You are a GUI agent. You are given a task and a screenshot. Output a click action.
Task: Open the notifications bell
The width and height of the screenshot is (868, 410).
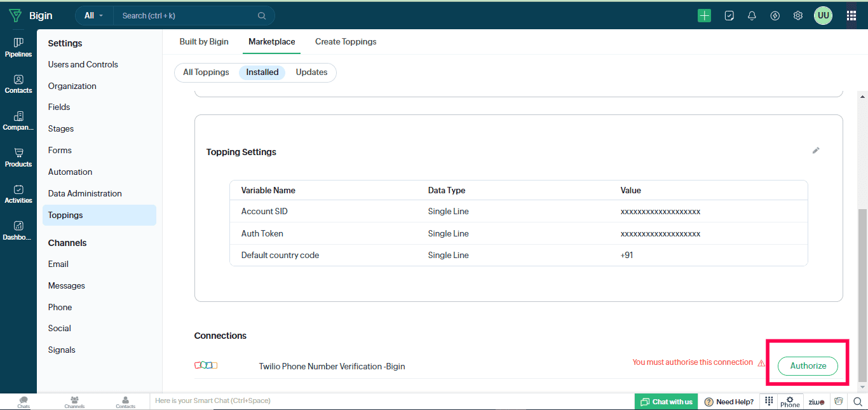pos(752,16)
